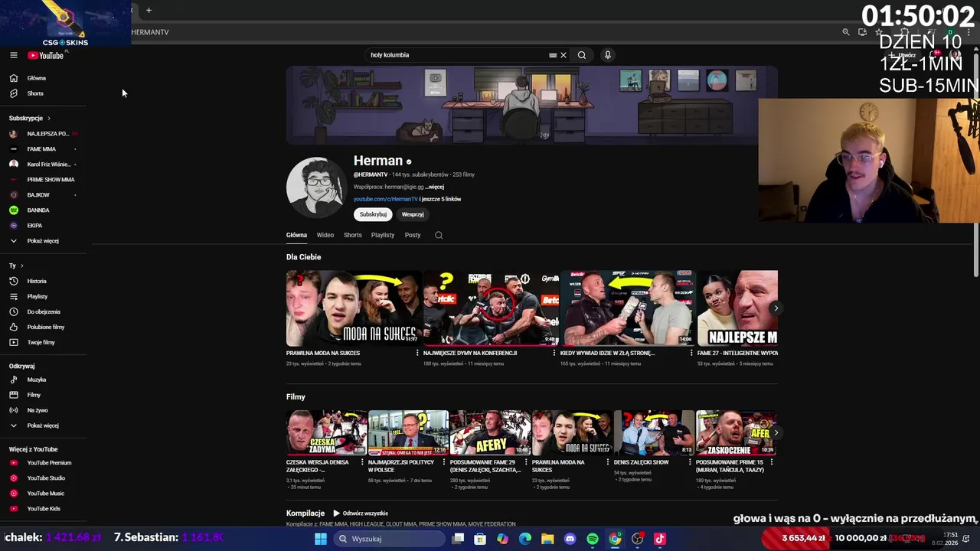Click the YouTube logo

coord(46,55)
